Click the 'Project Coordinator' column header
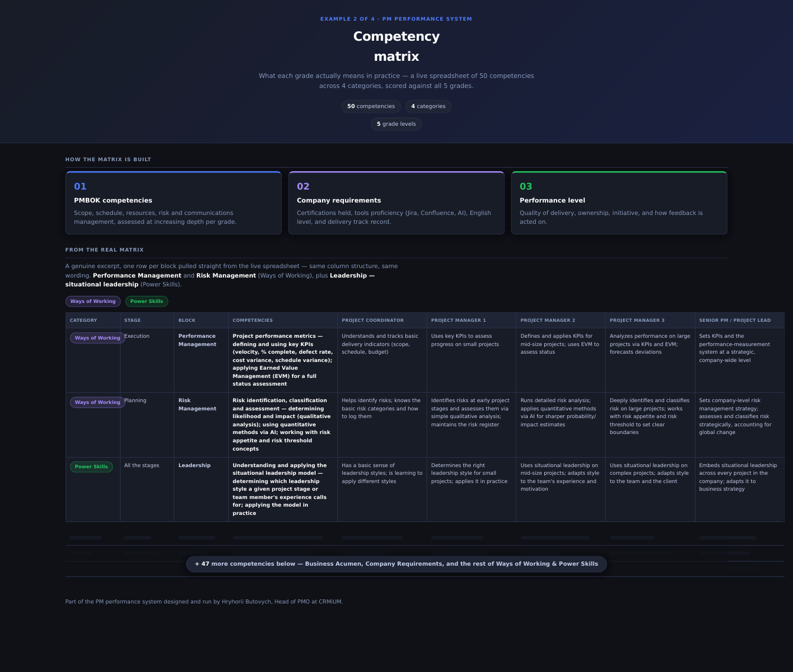 (382, 321)
